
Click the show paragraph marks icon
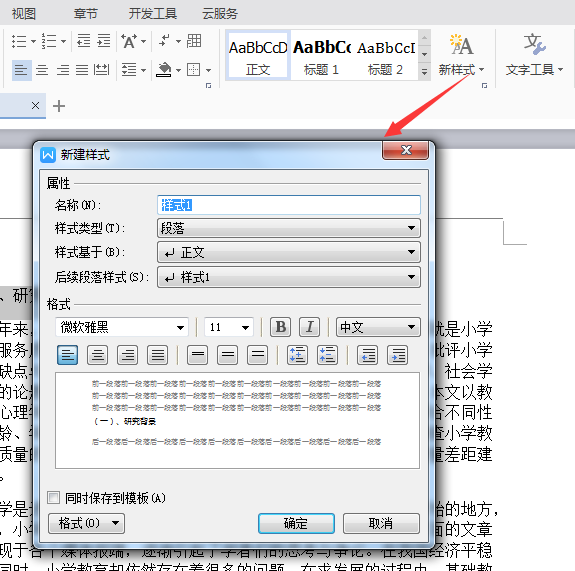point(164,41)
